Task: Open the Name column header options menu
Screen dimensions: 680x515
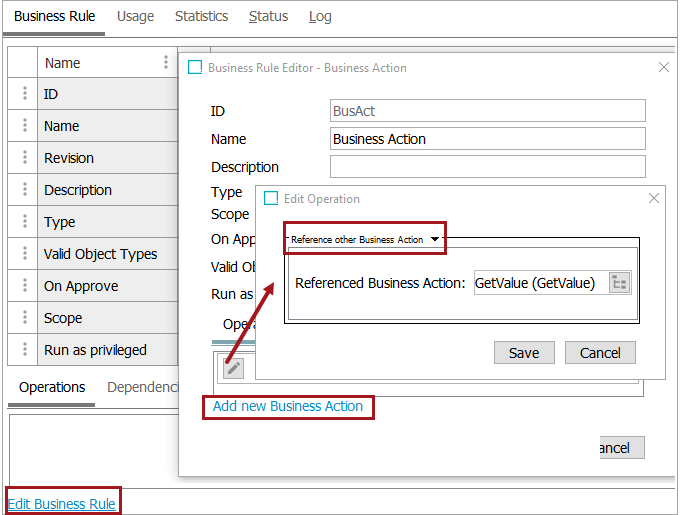Action: [x=166, y=62]
